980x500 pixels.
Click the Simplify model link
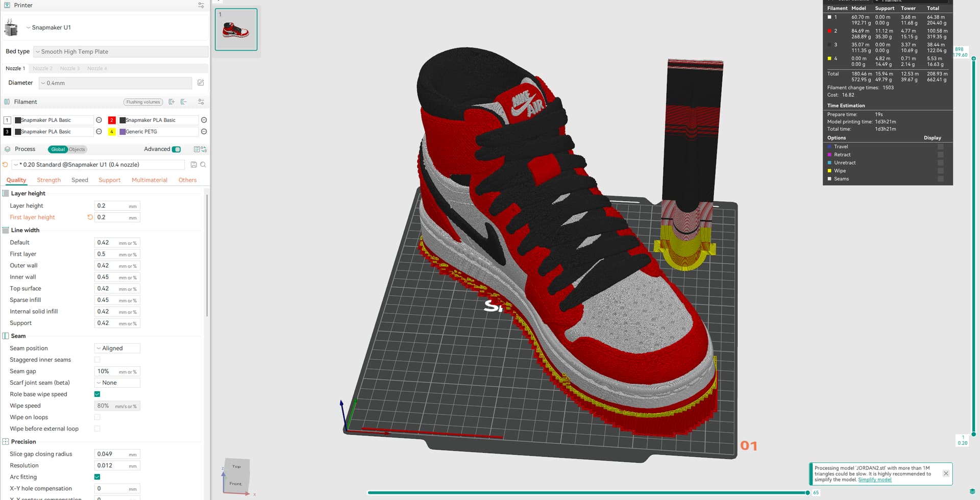pyautogui.click(x=875, y=480)
